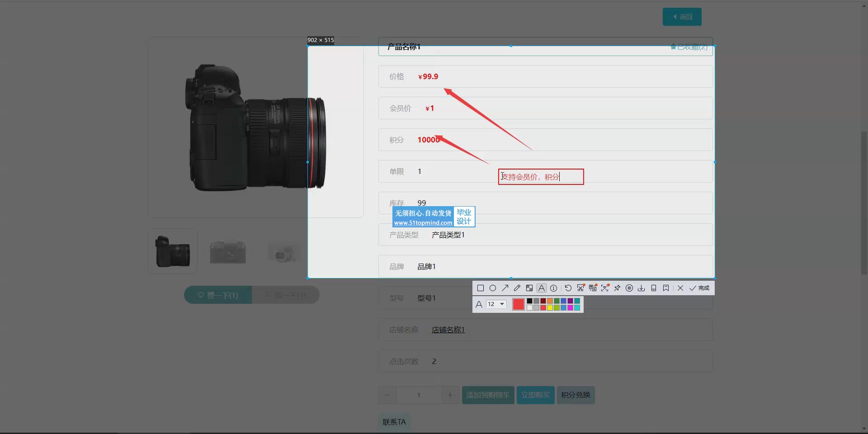Image resolution: width=868 pixels, height=434 pixels.
Task: Select the ellipse drawing tool
Action: 493,288
